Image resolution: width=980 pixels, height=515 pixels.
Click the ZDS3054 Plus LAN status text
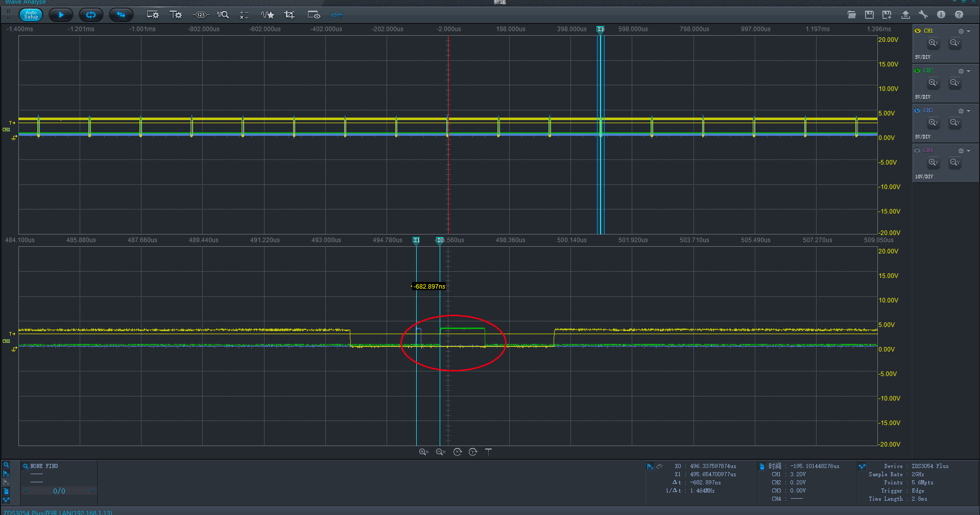click(58, 512)
